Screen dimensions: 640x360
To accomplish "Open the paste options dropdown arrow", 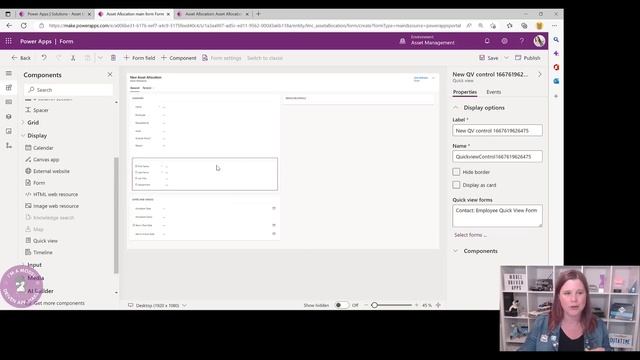I will coord(100,58).
